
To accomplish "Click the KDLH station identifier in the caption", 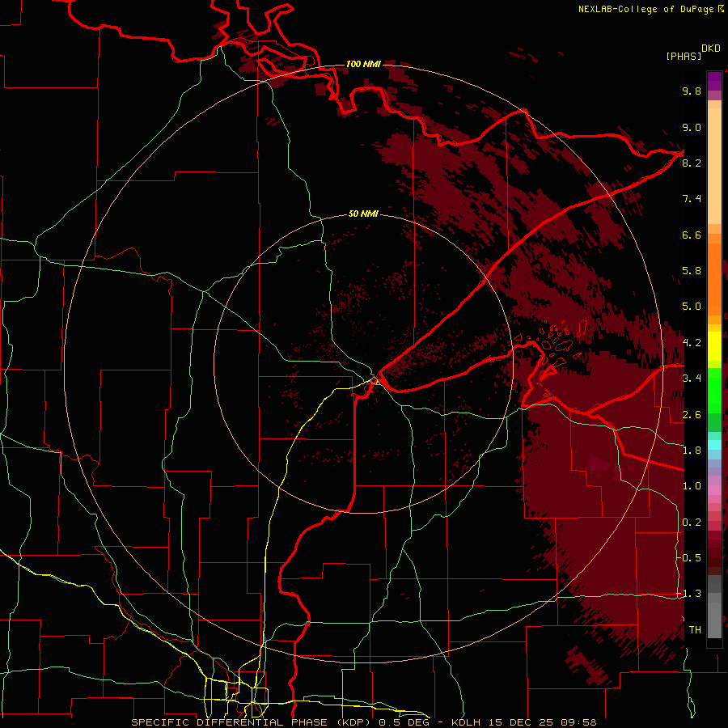I will (466, 722).
